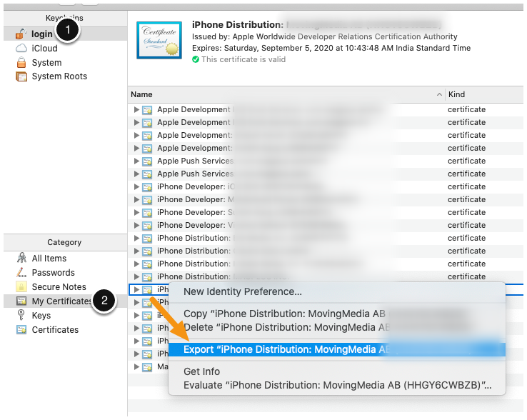Screen dimensions: 527x420
Task: Choose Get Info from context menu
Action: click(337, 371)
